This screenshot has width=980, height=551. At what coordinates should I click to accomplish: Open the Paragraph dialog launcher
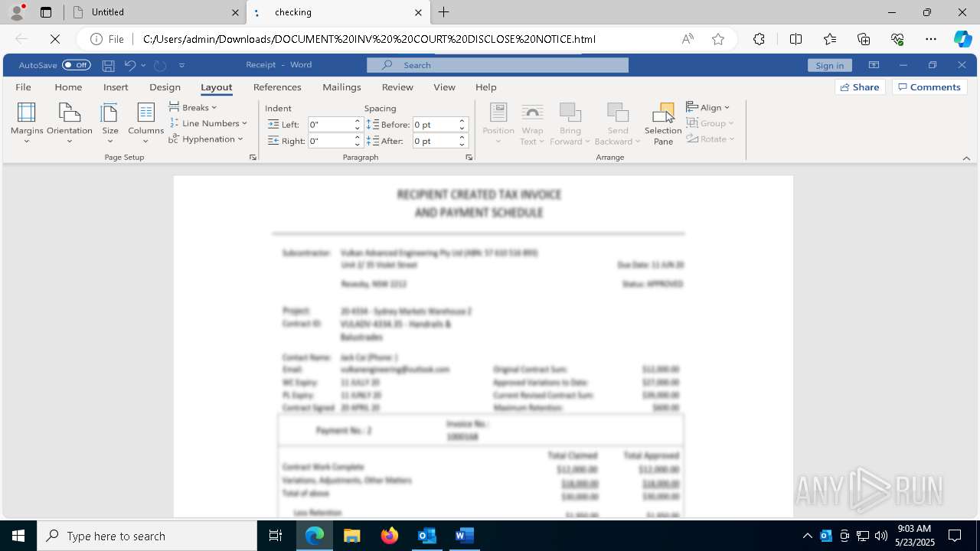469,157
